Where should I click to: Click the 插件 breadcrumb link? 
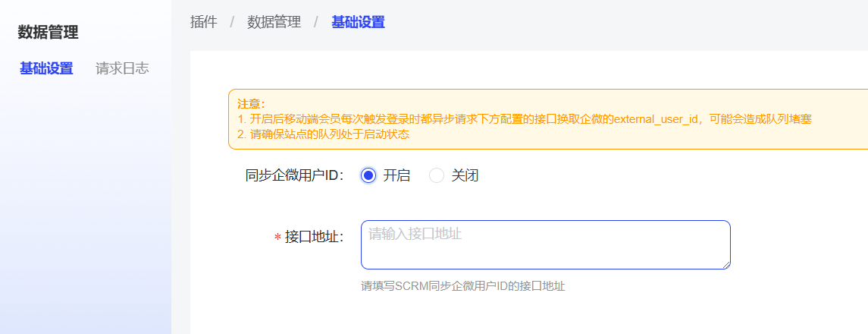click(203, 22)
